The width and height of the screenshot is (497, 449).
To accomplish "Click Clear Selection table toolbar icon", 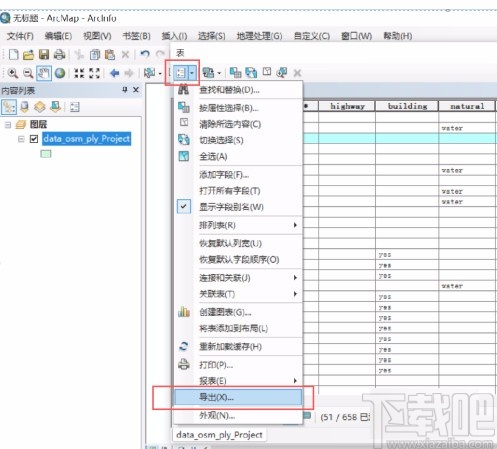I will point(267,72).
